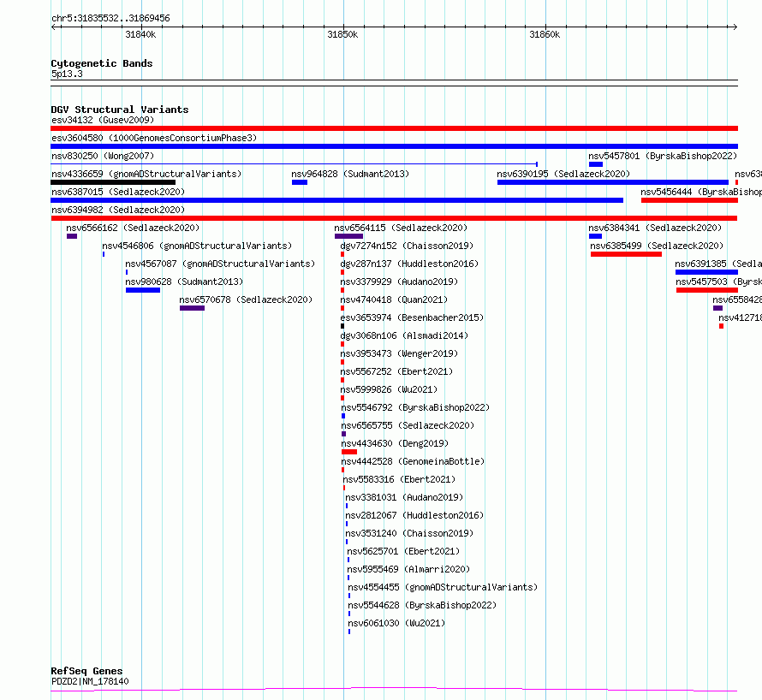Image resolution: width=762 pixels, height=700 pixels.
Task: Click nsv5456444 ByrskaBishop variant label
Action: (x=700, y=192)
